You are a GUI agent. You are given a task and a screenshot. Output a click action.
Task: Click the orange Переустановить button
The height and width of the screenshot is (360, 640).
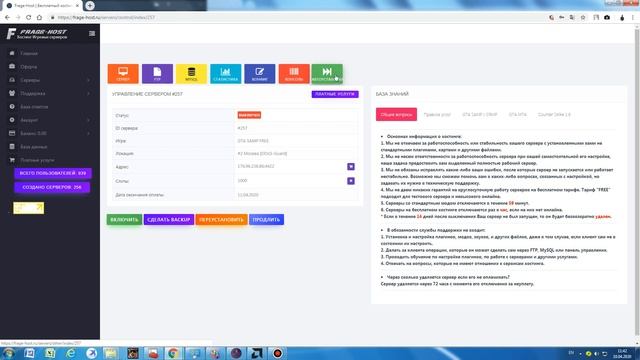[x=221, y=220]
